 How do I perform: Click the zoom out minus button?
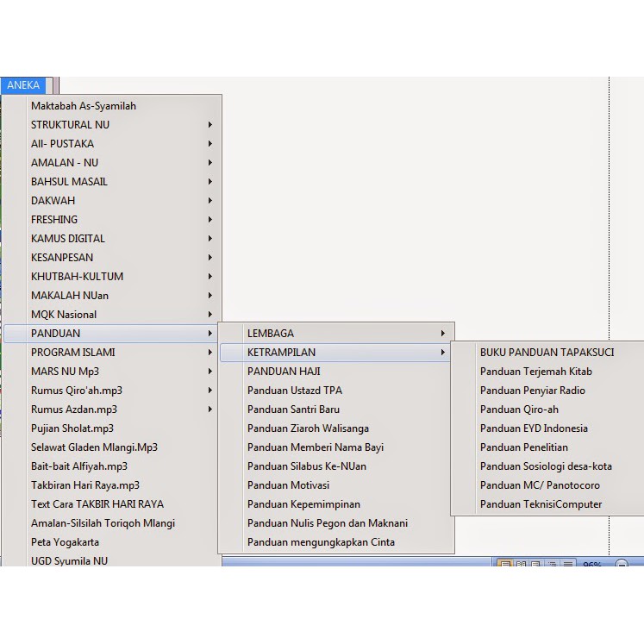(x=622, y=565)
